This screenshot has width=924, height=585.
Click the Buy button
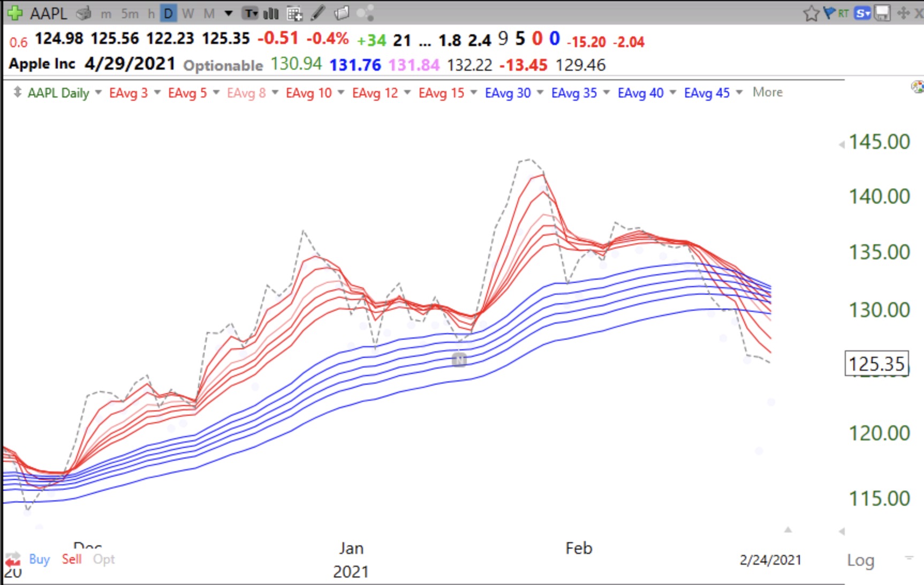click(x=39, y=559)
